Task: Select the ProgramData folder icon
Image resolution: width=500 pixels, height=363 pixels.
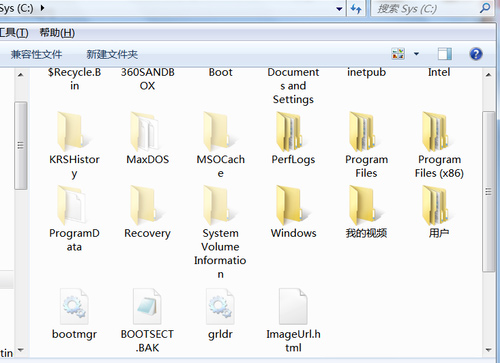Action: [x=73, y=206]
